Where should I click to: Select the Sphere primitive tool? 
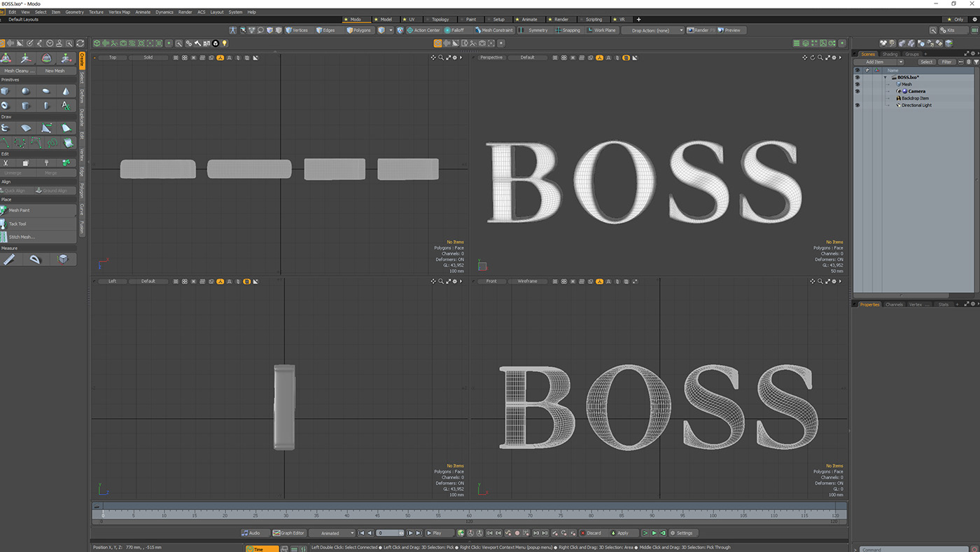[x=26, y=91]
